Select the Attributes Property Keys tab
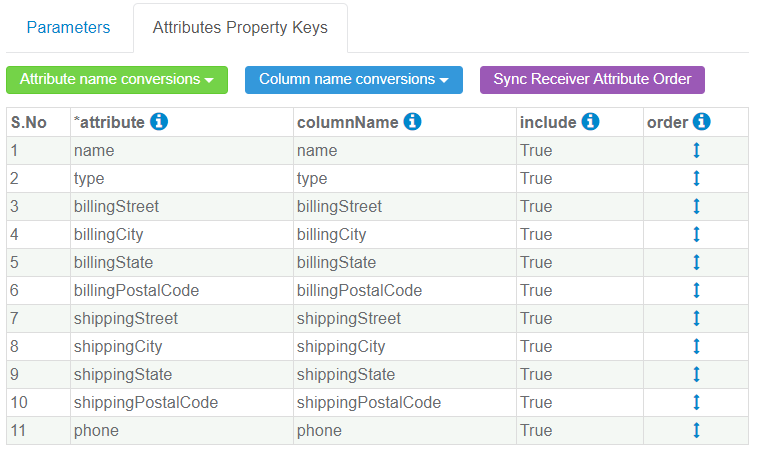The image size is (769, 461). (x=240, y=27)
